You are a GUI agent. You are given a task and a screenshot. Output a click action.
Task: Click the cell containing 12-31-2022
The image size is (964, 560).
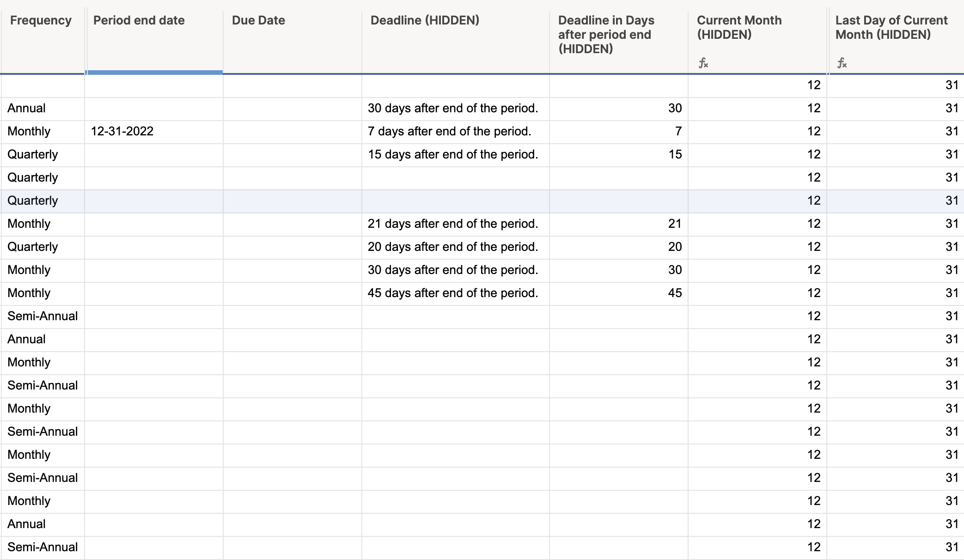click(123, 131)
